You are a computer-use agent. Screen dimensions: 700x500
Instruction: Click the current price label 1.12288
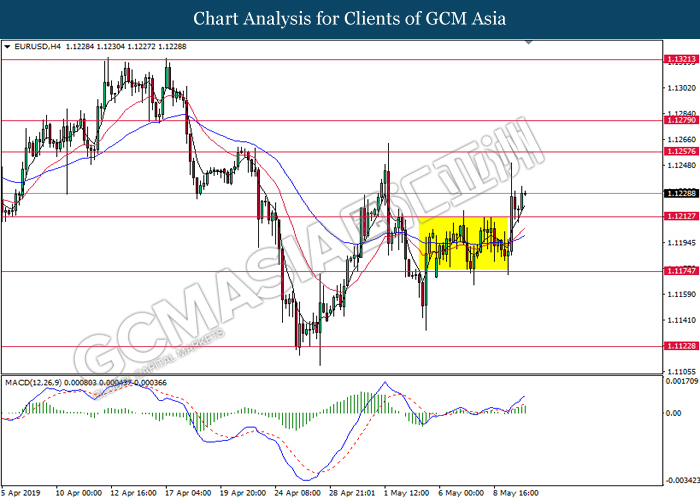pos(681,193)
